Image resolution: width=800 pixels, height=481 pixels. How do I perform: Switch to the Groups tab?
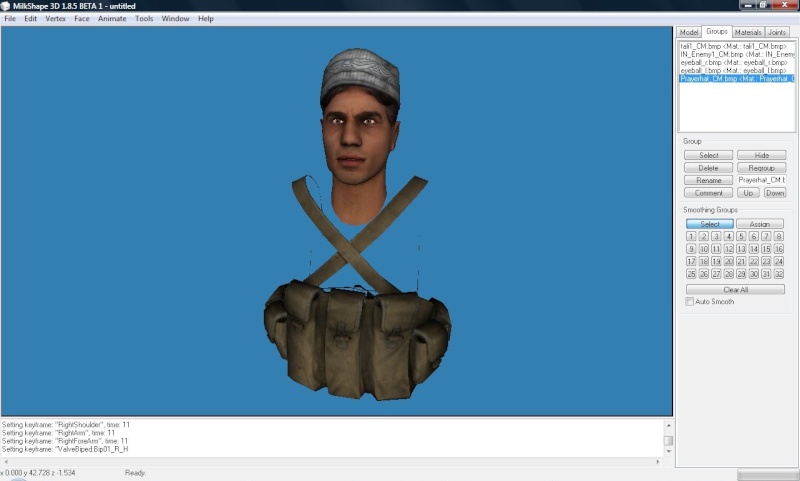pyautogui.click(x=717, y=31)
